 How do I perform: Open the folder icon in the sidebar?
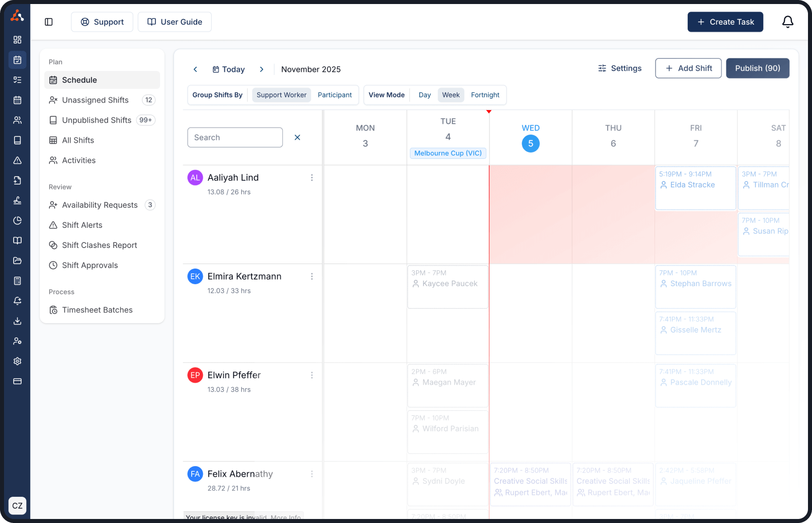pyautogui.click(x=17, y=260)
